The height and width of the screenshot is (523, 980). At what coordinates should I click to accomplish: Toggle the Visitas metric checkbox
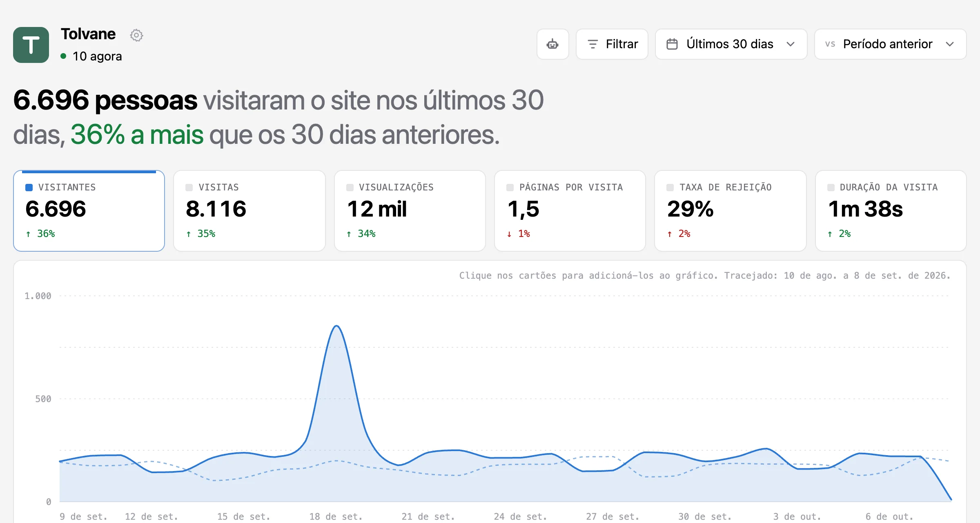pyautogui.click(x=189, y=188)
